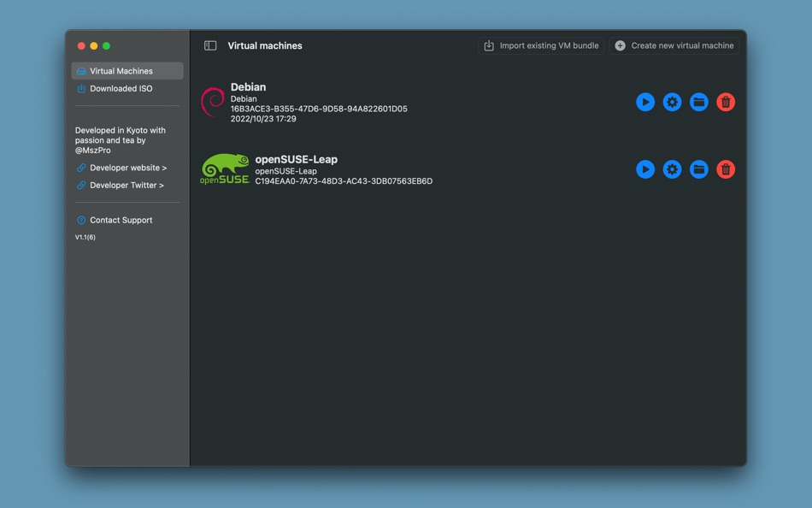Viewport: 812px width, 508px height.
Task: Show Debian VM bundle folder
Action: point(698,102)
